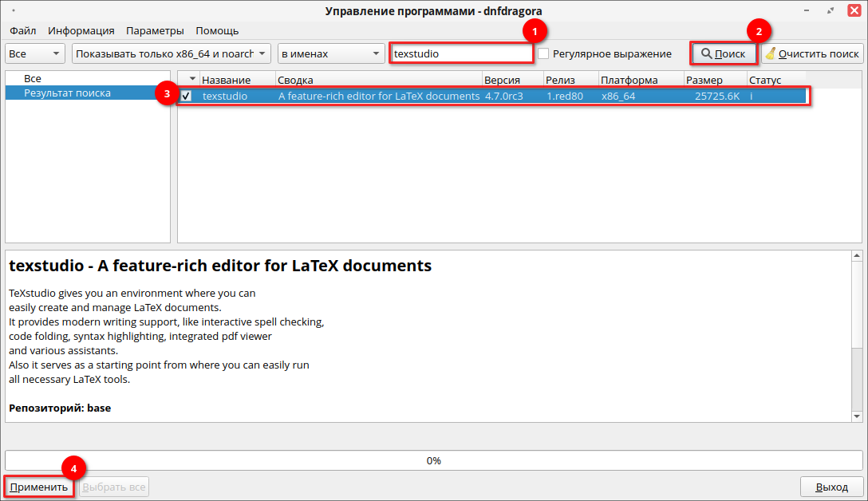Open the Помощь menu
Viewport: 868px width, 501px height.
(217, 31)
